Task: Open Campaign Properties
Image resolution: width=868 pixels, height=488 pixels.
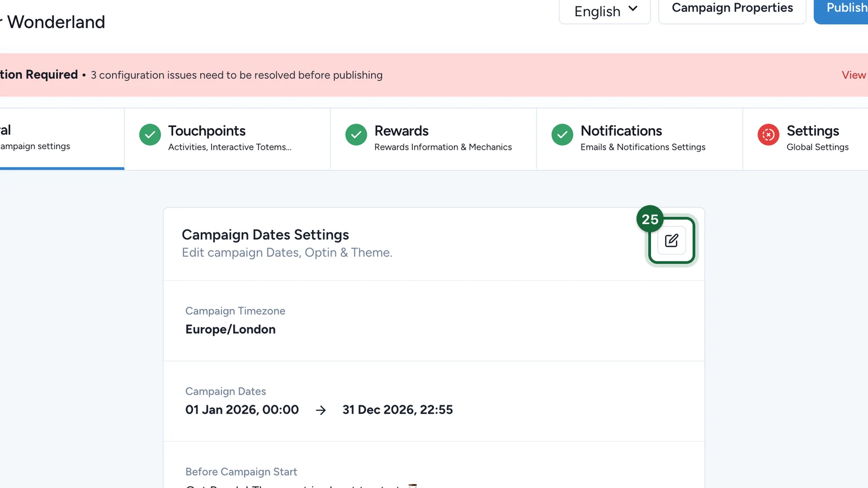Action: (732, 10)
